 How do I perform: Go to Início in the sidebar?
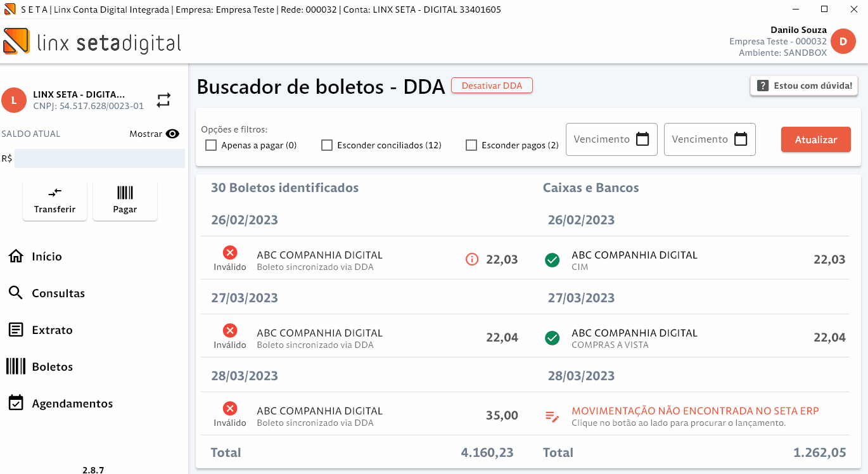47,257
